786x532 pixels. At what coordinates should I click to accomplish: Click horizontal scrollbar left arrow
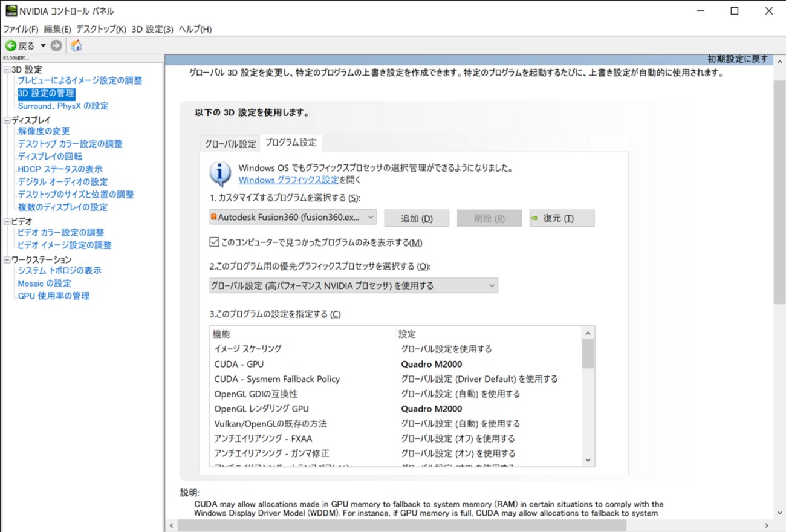171,526
